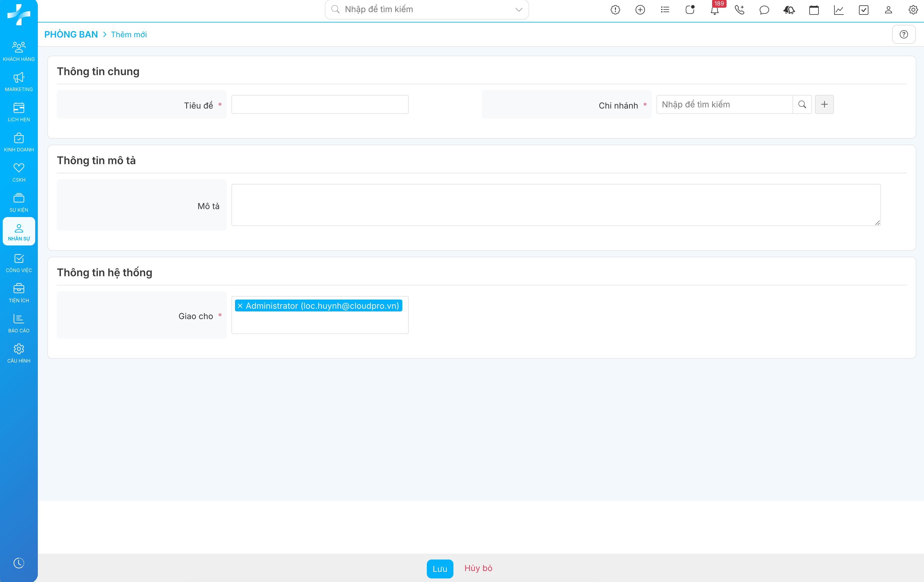Click the Lưu save button
Image resolution: width=924 pixels, height=582 pixels.
click(440, 569)
